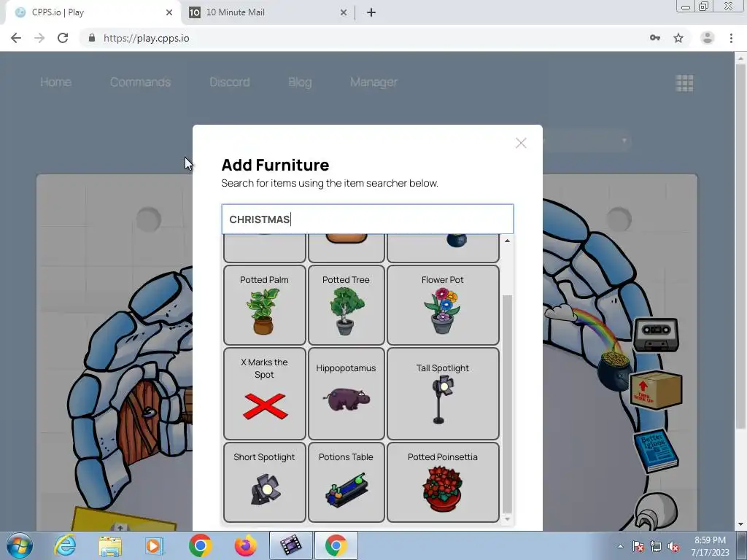
Task: Click the cardboard box furniture icon
Action: coord(656,389)
